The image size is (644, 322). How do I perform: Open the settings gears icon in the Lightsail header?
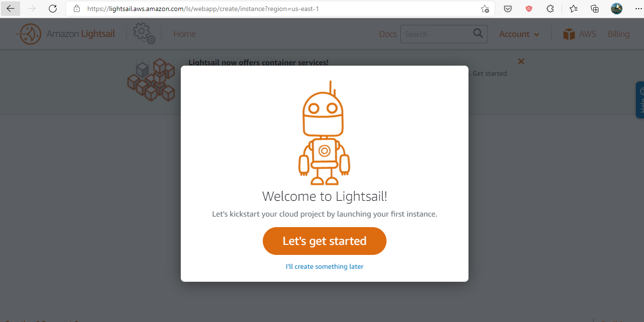coord(144,34)
